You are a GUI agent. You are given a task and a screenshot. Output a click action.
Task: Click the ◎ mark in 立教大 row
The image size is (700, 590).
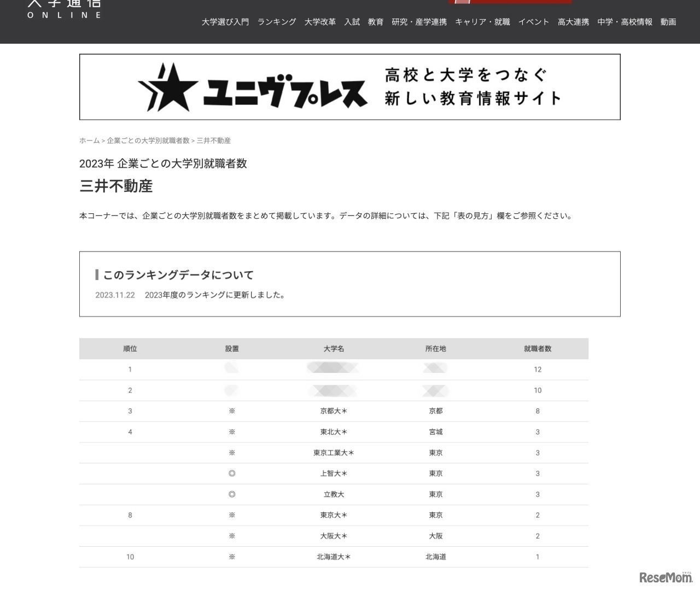click(x=232, y=494)
